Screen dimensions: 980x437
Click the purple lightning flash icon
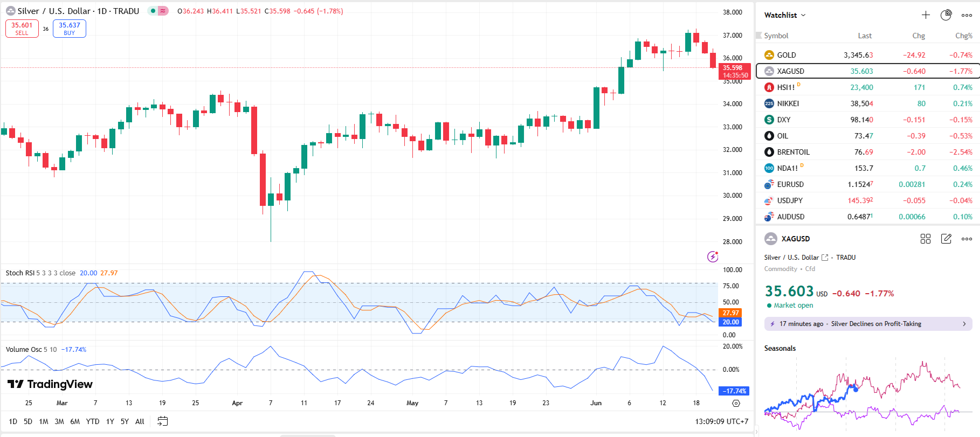coord(713,256)
